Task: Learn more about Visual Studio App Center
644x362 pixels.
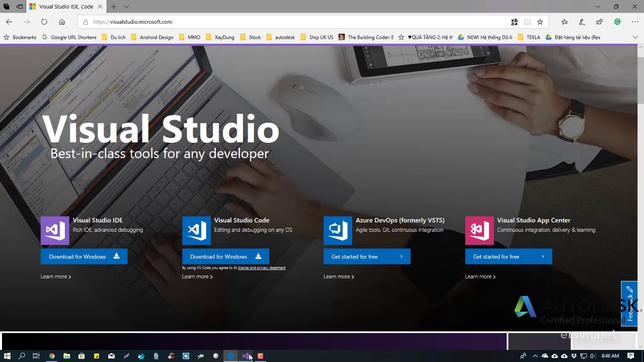Action: pos(480,277)
